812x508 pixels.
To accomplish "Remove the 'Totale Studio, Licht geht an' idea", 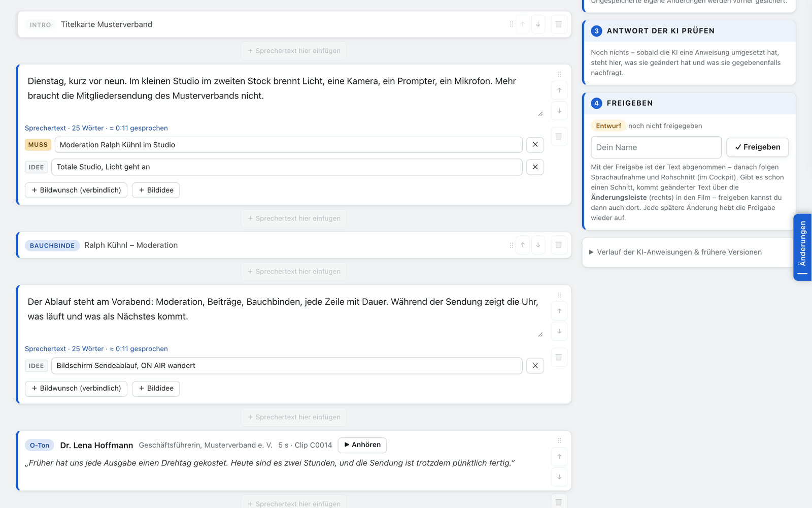I will tap(535, 167).
